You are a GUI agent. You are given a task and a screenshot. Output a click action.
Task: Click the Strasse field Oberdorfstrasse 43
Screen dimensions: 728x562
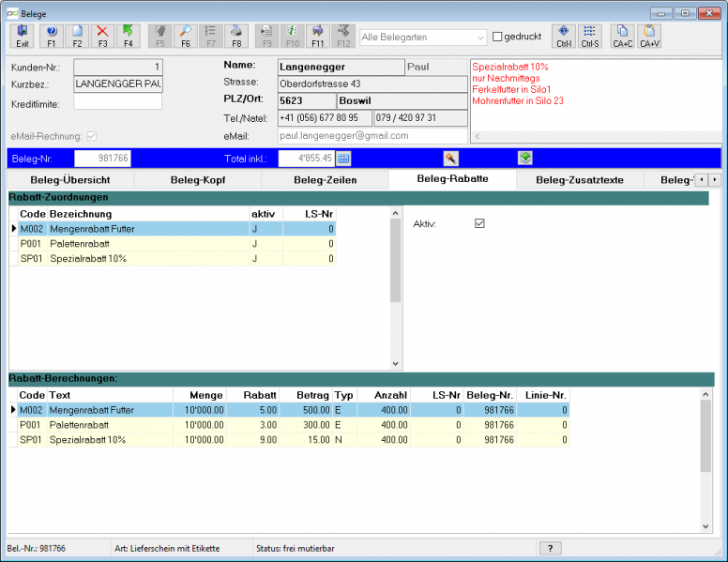coord(372,84)
